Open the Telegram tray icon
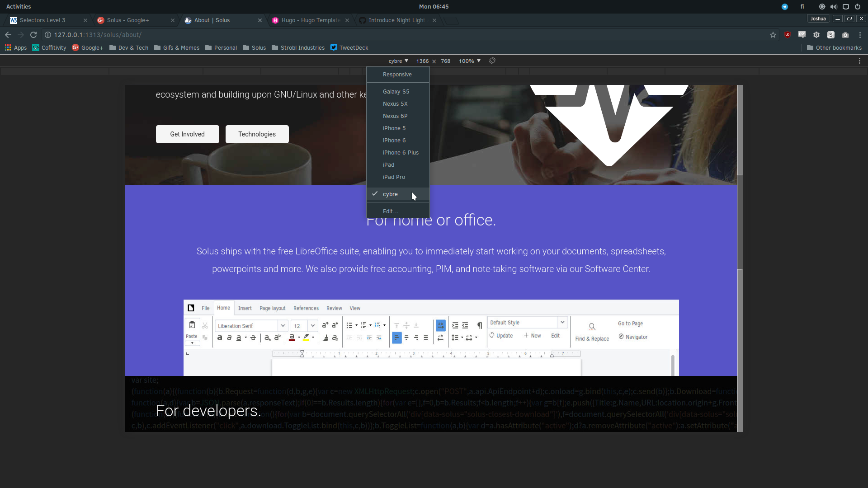Viewport: 868px width, 488px height. pyautogui.click(x=785, y=7)
